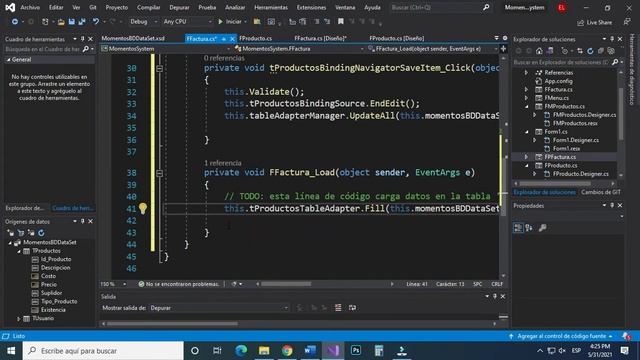
Task: Switch to Cambios de GIT tab
Action: pos(600,192)
